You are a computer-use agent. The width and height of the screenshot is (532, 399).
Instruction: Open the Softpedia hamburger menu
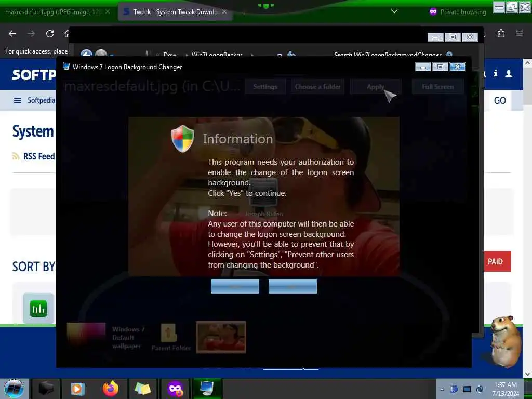coord(17,100)
